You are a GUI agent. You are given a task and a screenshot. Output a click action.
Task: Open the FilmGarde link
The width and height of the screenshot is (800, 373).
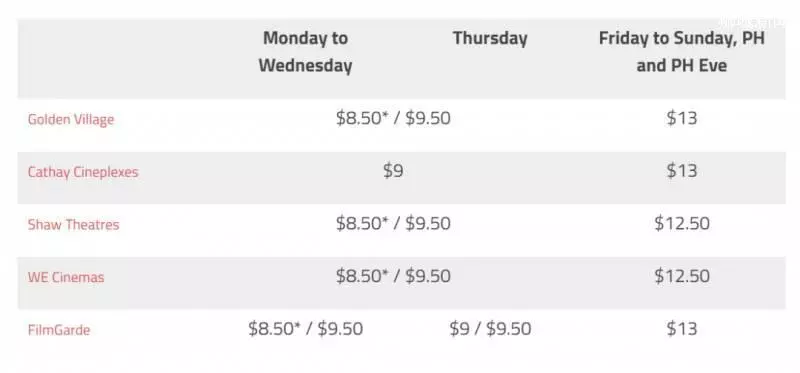[59, 330]
